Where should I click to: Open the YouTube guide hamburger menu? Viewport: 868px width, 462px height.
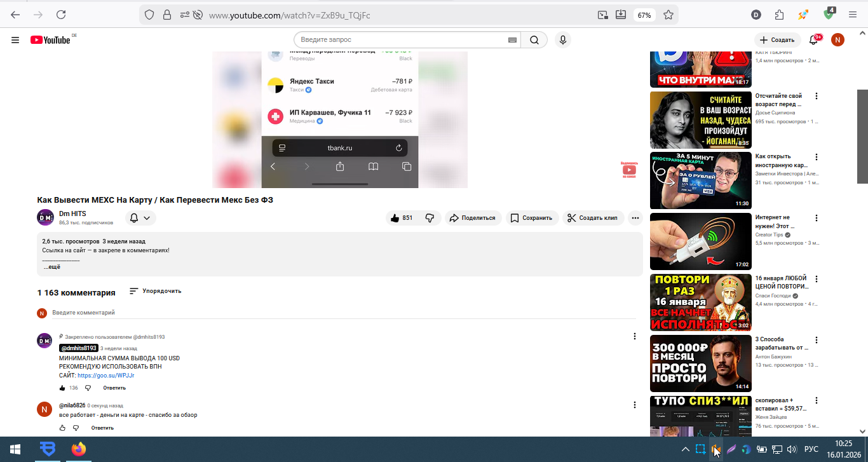15,40
